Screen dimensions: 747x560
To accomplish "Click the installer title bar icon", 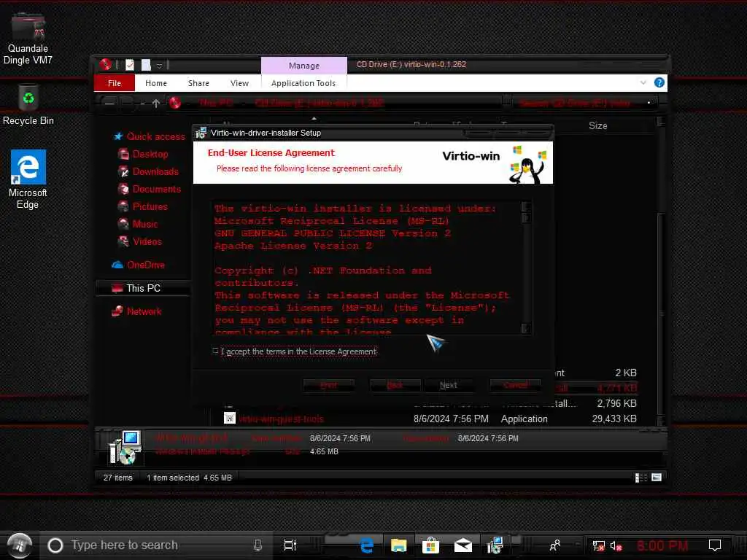I will [x=201, y=133].
